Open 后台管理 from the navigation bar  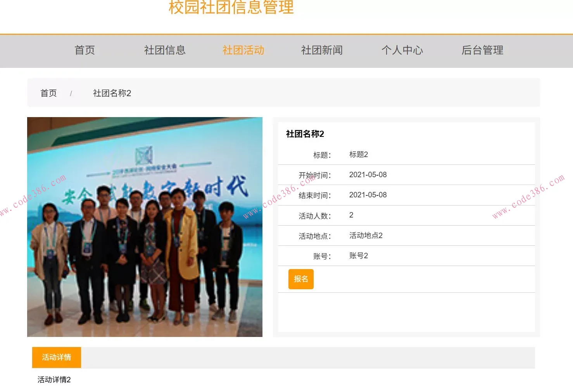click(482, 50)
